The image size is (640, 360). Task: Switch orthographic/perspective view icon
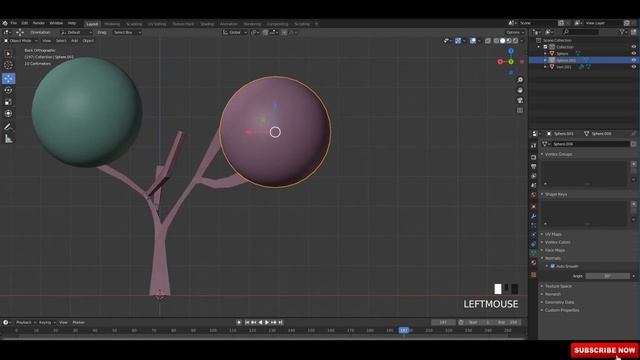coord(520,111)
